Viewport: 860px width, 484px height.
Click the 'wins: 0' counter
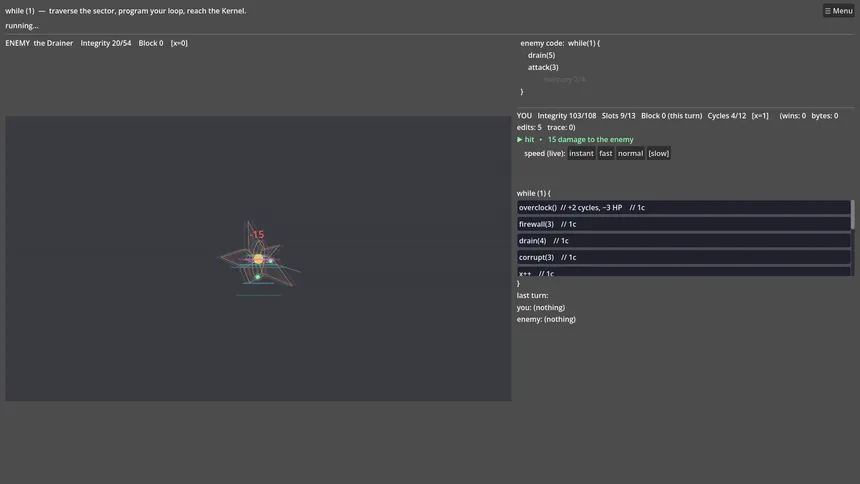point(793,116)
